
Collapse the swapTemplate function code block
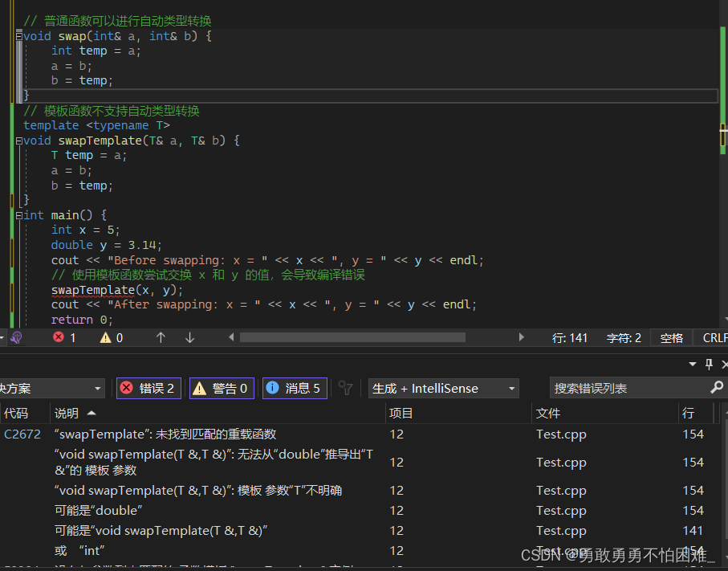(19, 141)
